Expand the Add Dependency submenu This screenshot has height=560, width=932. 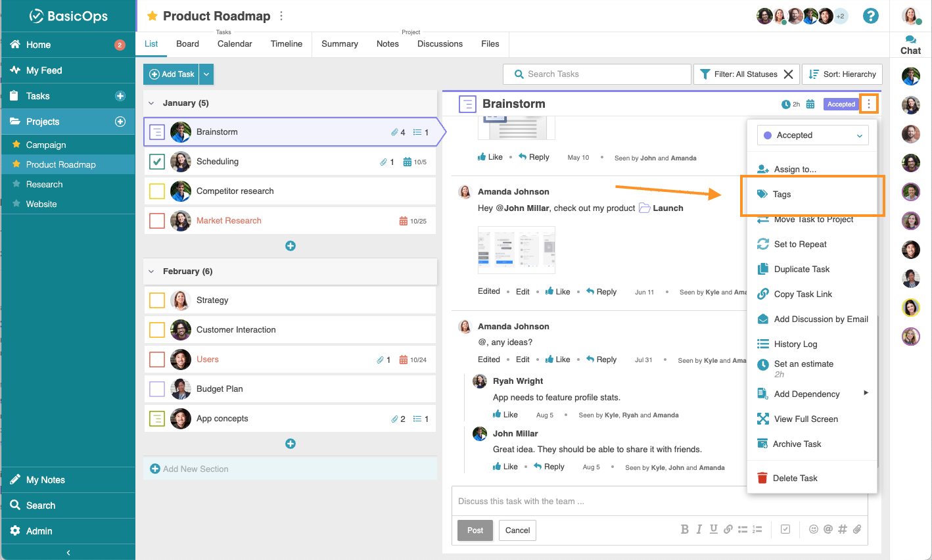pyautogui.click(x=866, y=393)
